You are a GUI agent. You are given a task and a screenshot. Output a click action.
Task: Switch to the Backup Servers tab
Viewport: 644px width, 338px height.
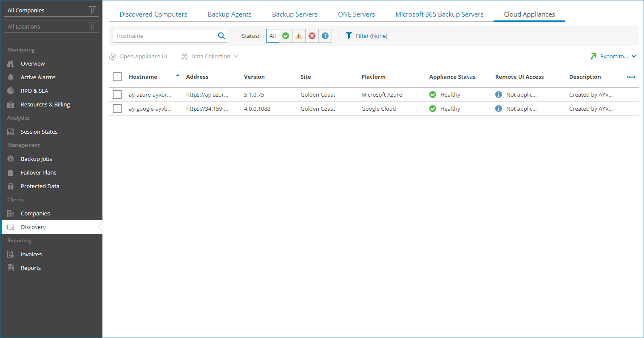click(295, 14)
